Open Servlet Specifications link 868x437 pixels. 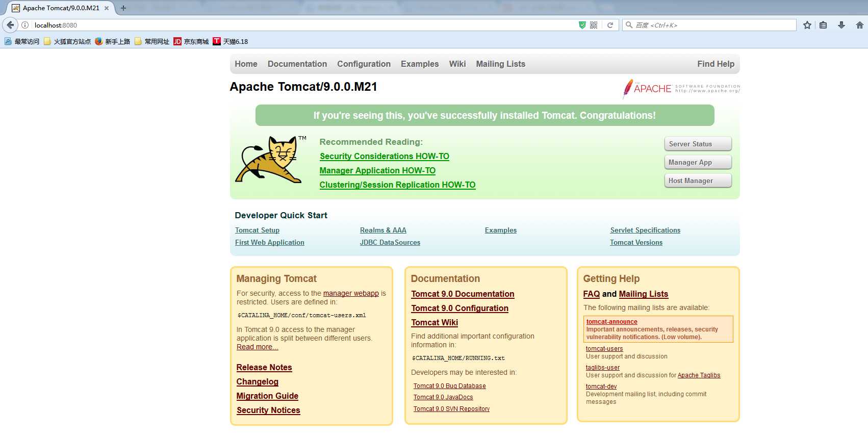[645, 230]
